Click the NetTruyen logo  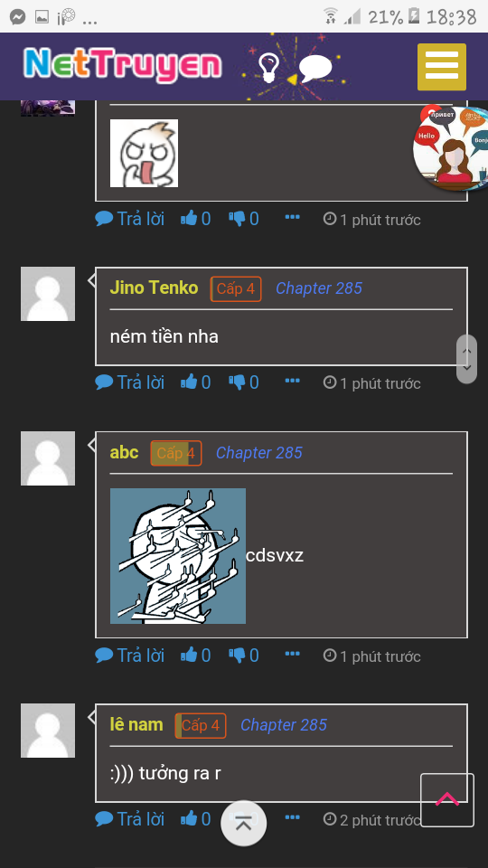click(122, 65)
